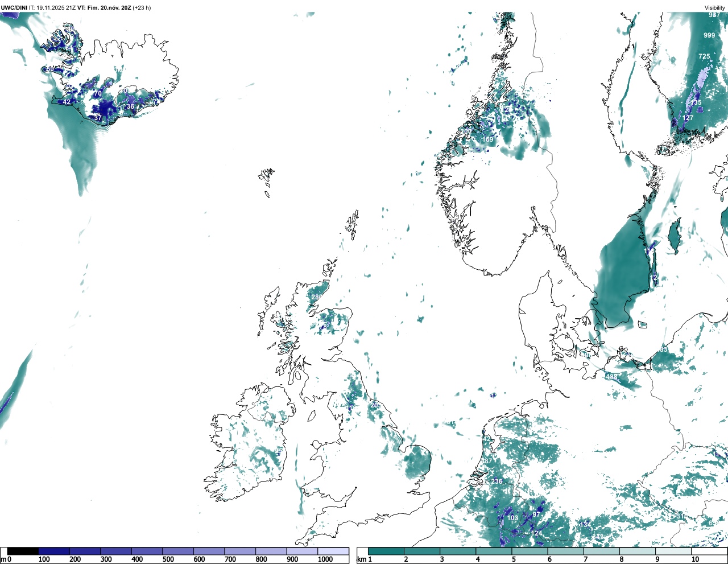Choose the 700–800 m legend swatch
The height and width of the screenshot is (564, 728).
coord(240,551)
